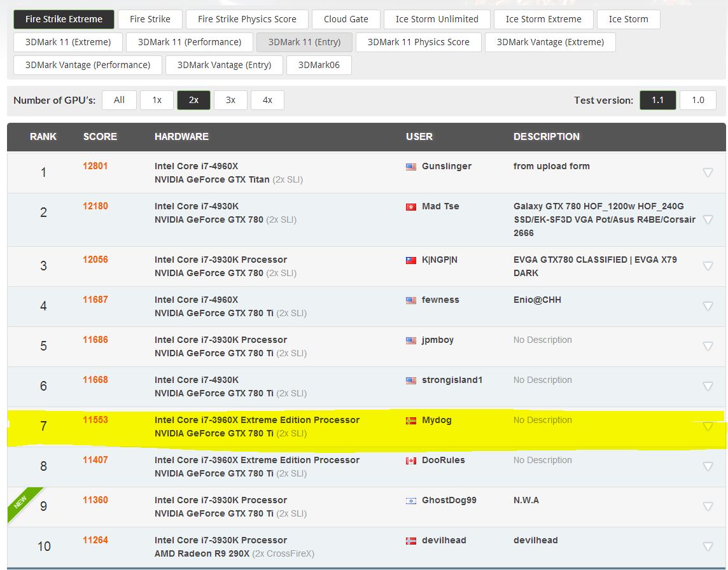Select the plain Ice Storm tab

click(629, 19)
